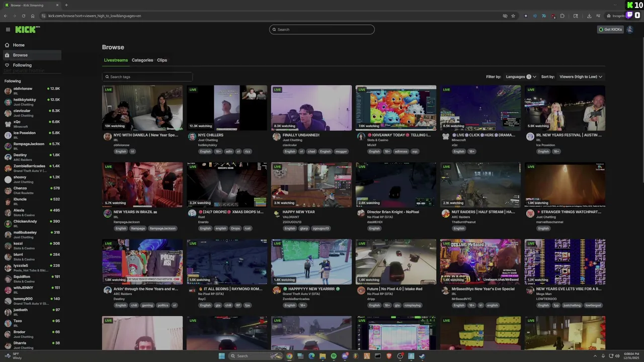
Task: Click the taskbar weather widget
Action: pyautogui.click(x=13, y=356)
